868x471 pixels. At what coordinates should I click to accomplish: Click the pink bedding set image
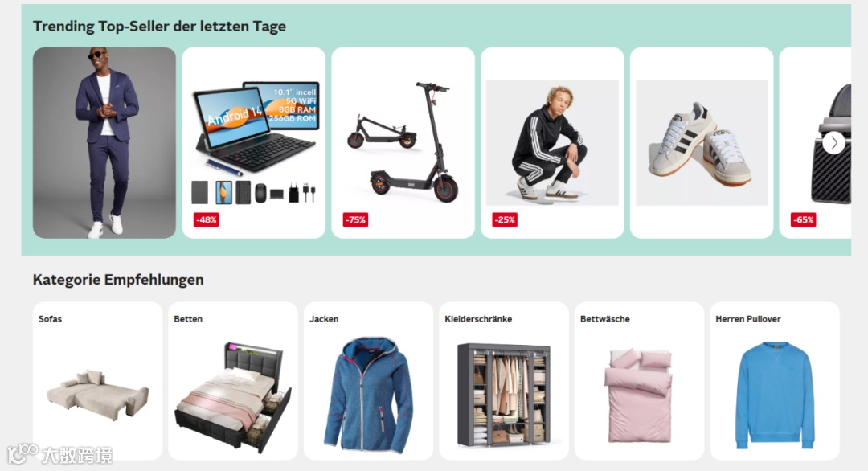(638, 395)
